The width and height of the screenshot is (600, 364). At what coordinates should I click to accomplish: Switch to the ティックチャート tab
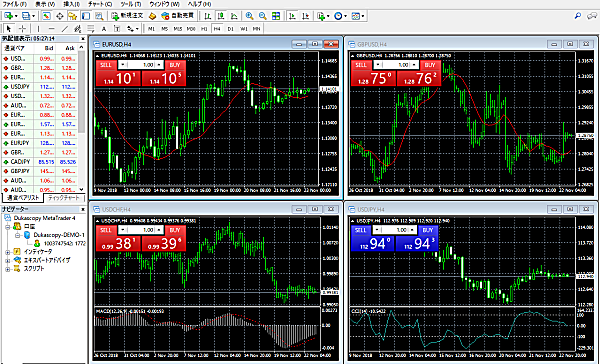point(64,198)
